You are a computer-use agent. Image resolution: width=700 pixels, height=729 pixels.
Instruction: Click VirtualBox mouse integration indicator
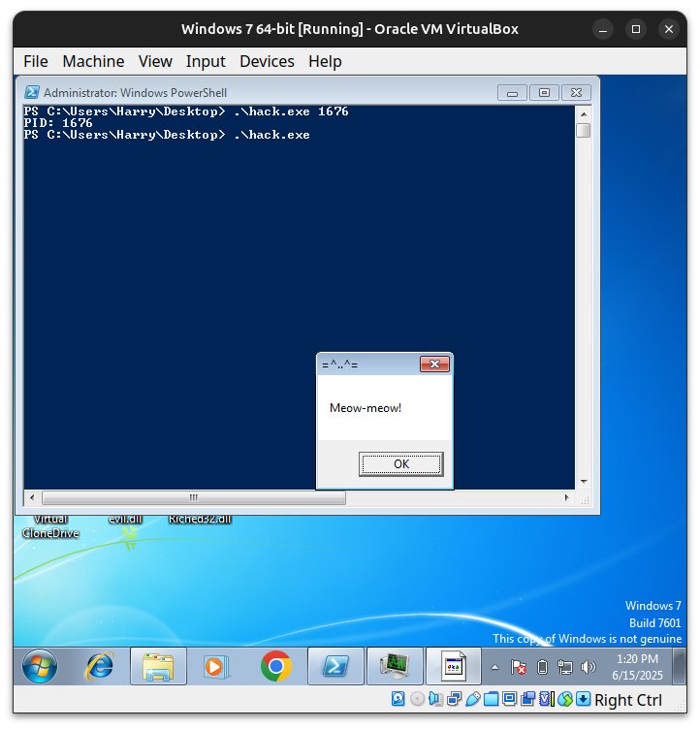coord(565,699)
